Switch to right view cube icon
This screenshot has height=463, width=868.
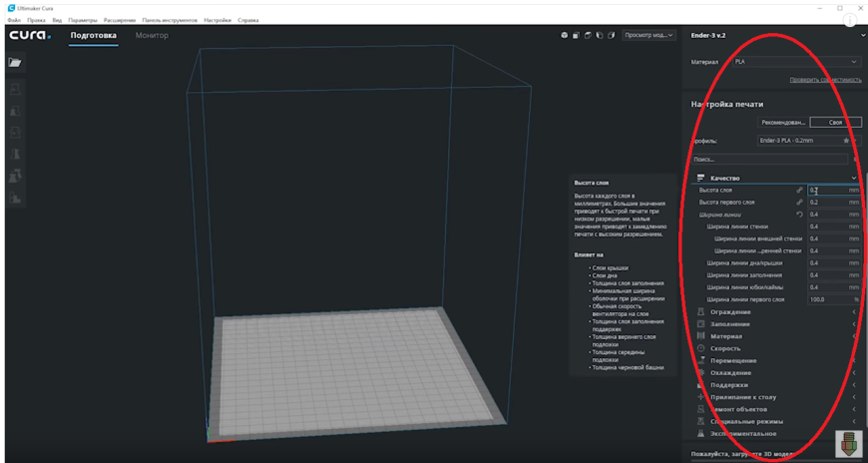(x=611, y=36)
